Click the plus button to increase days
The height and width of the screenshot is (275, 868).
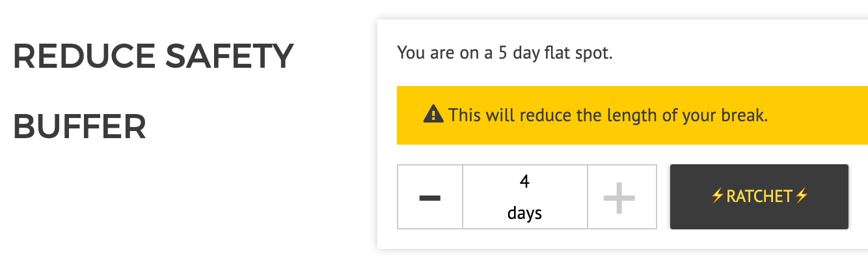619,197
